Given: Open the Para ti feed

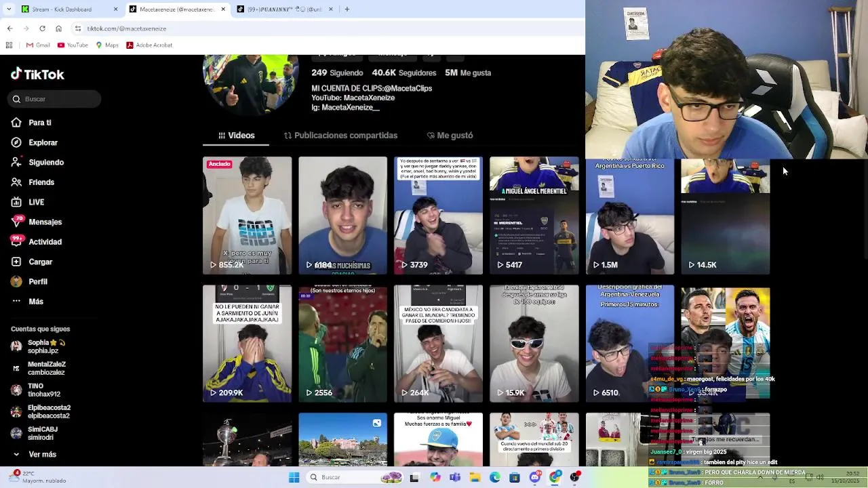Looking at the screenshot, I should coord(31,123).
